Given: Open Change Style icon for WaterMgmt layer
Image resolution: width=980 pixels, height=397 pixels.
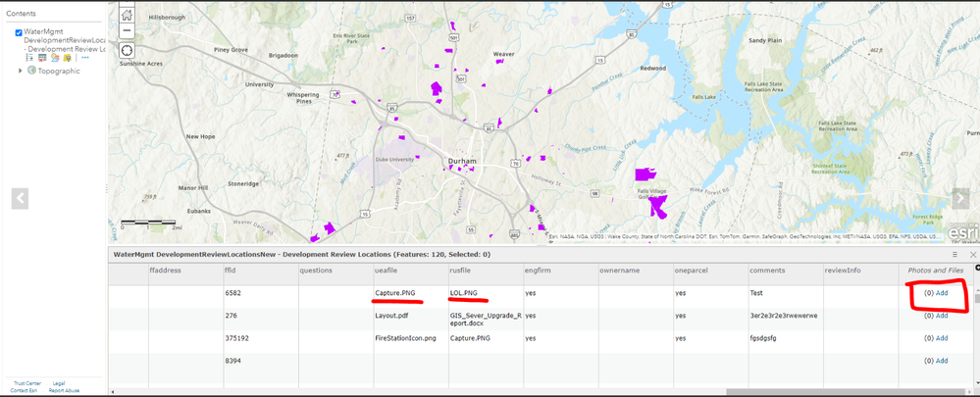Looking at the screenshot, I should 54,58.
